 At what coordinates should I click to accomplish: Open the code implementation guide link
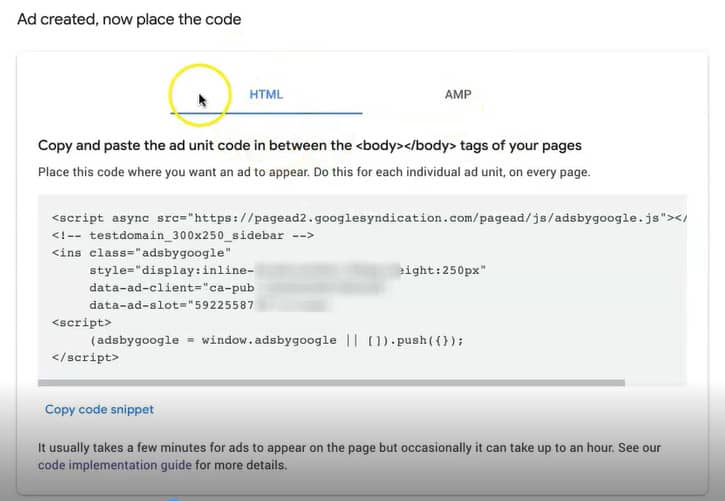(115, 465)
